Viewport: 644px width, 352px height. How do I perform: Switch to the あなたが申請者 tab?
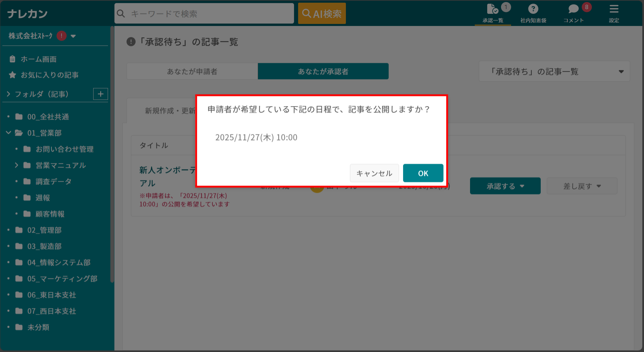(192, 71)
